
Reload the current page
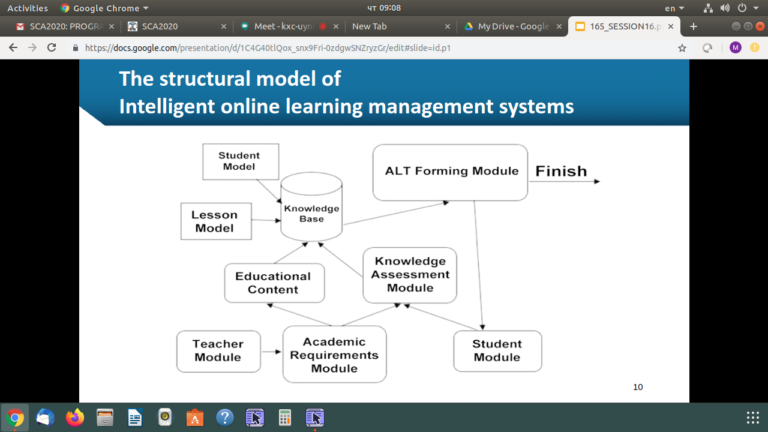[52, 47]
